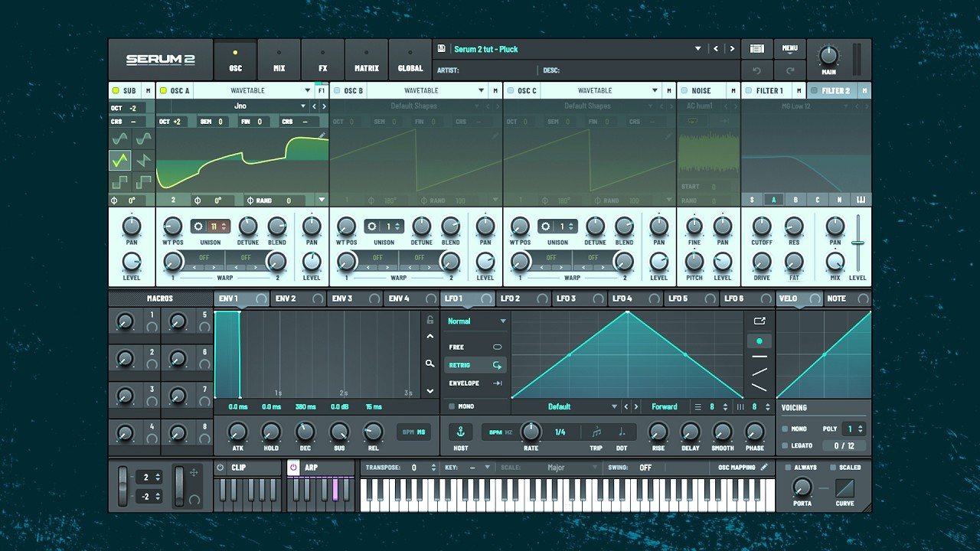The height and width of the screenshot is (551, 980).
Task: Open the preset browser icon
Action: [x=756, y=48]
